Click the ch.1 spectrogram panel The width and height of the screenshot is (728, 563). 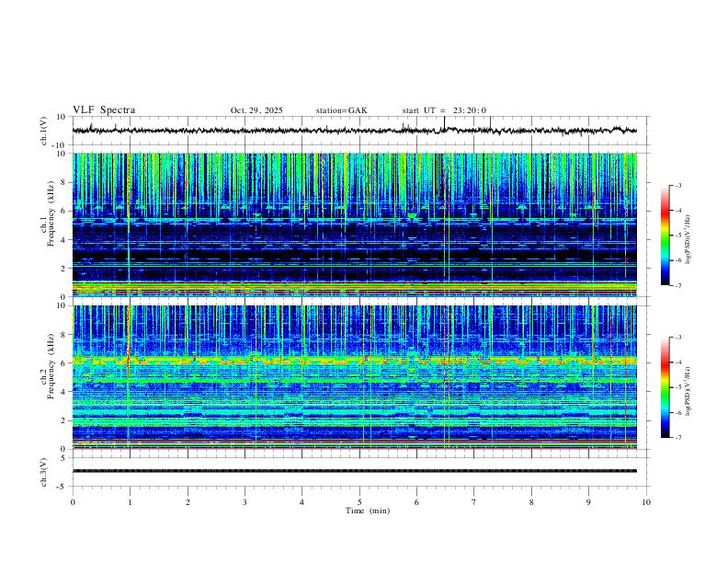click(x=355, y=224)
